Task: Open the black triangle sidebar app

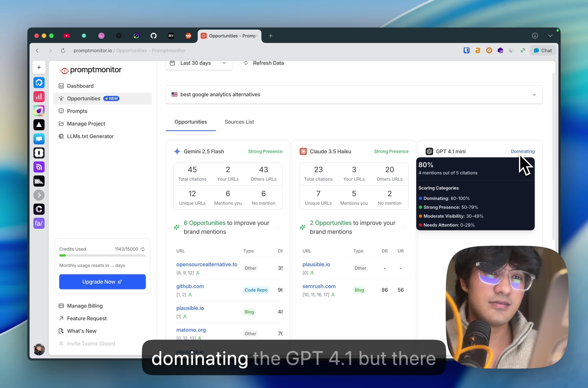Action: pos(39,125)
